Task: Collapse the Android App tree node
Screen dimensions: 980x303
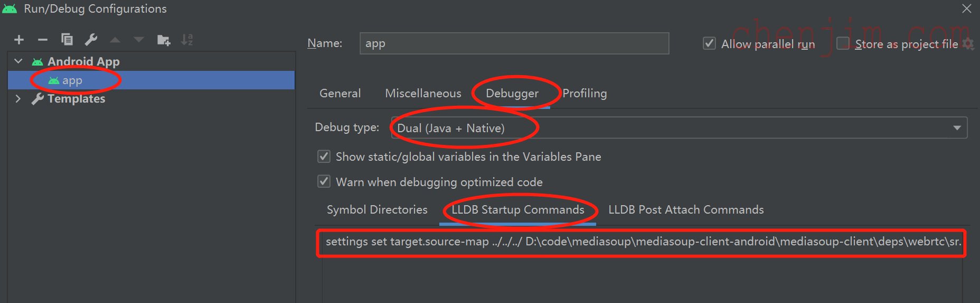Action: pos(18,61)
